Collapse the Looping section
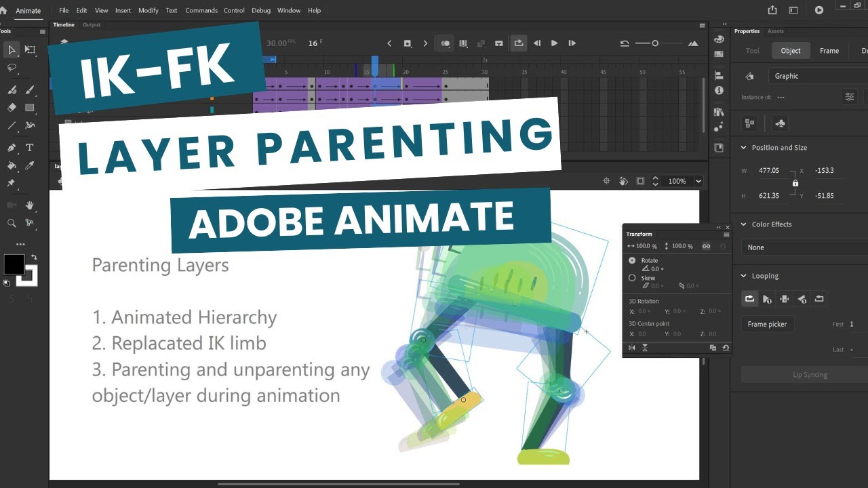The width and height of the screenshot is (868, 488). [x=743, y=276]
